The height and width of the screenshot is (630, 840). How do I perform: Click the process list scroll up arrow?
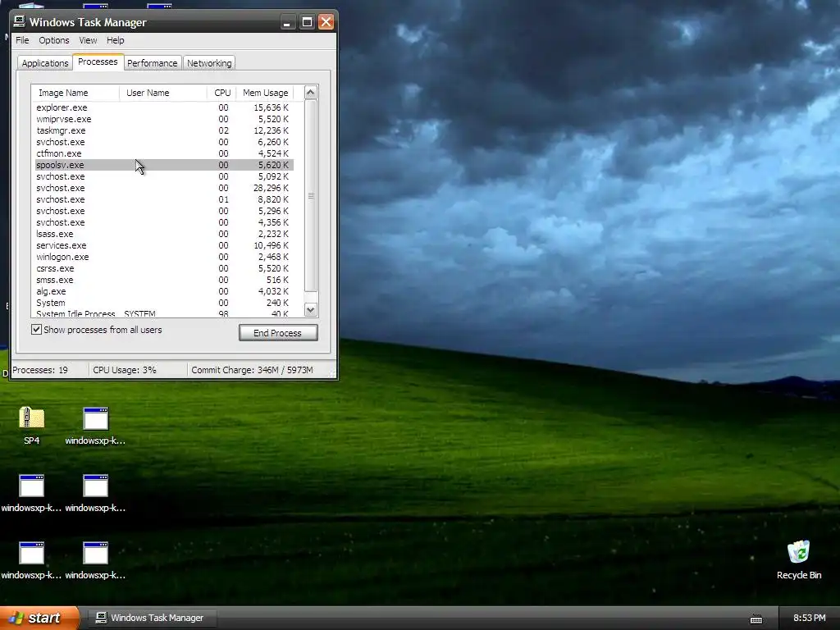[311, 93]
